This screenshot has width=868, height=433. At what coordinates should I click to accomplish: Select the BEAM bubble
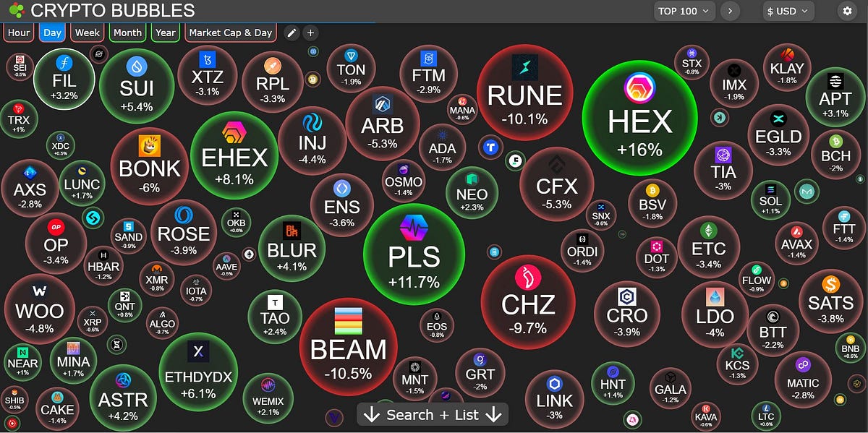[x=349, y=348]
